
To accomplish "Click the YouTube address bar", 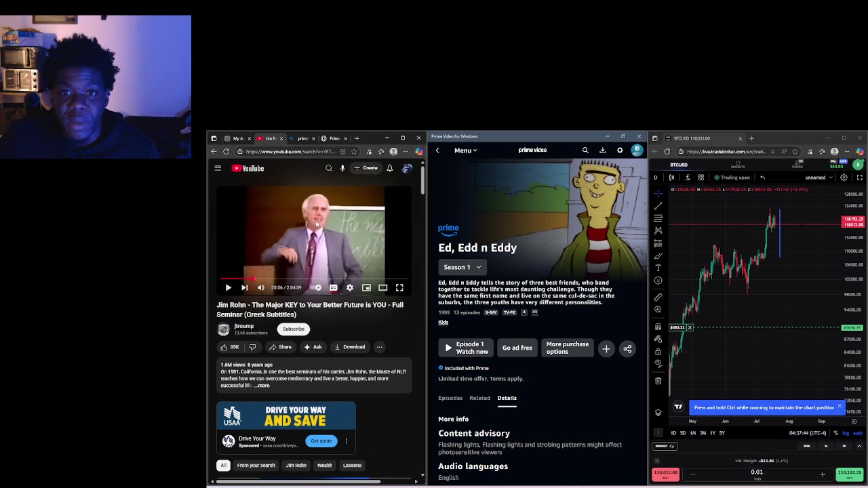I will pos(290,152).
